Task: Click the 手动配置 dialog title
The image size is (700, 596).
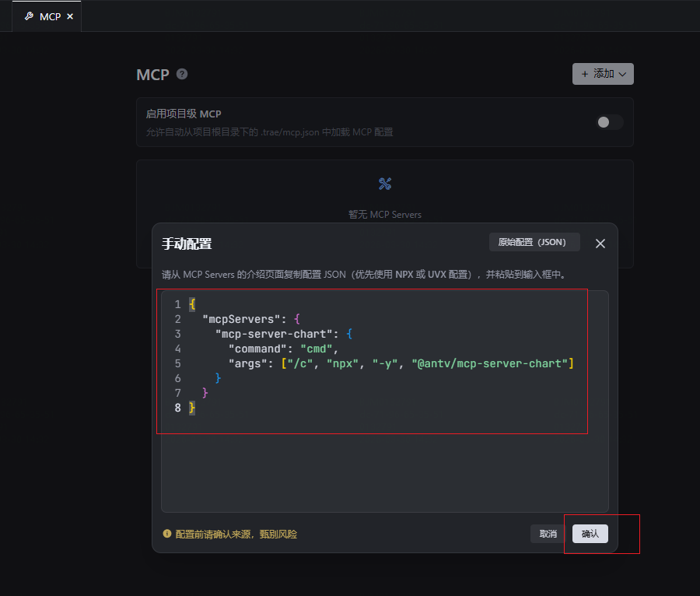Action: coord(187,244)
